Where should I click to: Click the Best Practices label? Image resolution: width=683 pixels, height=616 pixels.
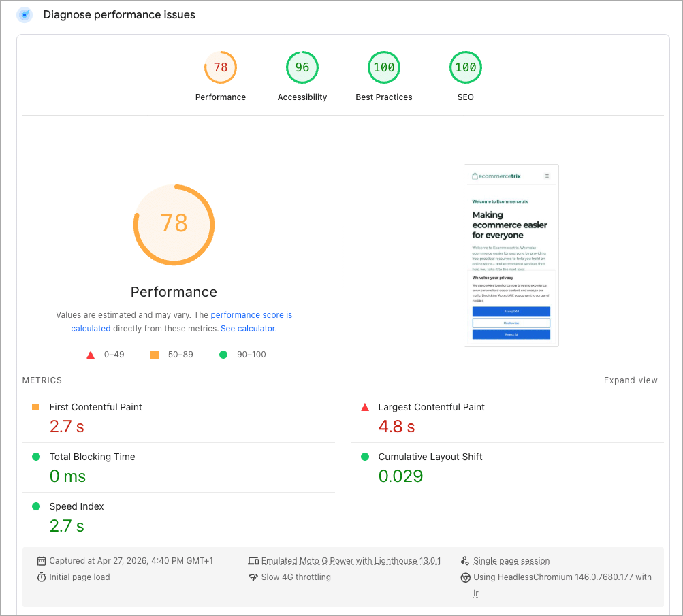point(384,97)
